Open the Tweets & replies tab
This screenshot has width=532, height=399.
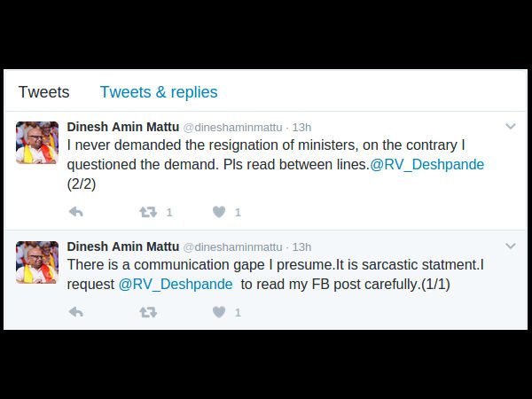pos(159,92)
